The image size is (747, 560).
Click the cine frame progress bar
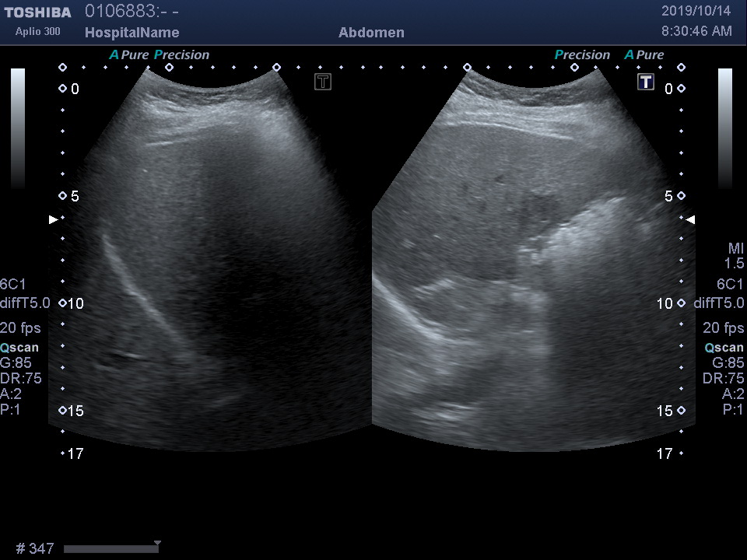[x=111, y=549]
